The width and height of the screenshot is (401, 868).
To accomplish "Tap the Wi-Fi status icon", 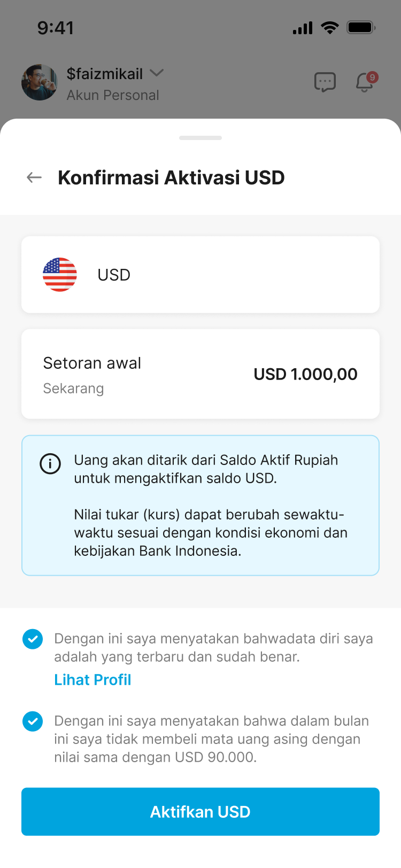I will pos(330,27).
